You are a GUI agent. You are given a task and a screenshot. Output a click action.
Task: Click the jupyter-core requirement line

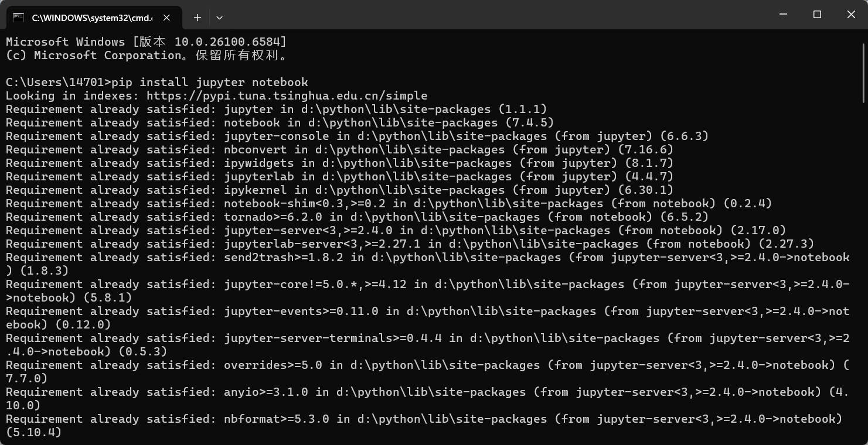(x=293, y=284)
